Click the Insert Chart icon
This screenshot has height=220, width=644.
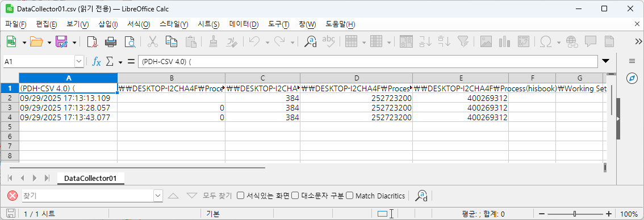pos(505,41)
